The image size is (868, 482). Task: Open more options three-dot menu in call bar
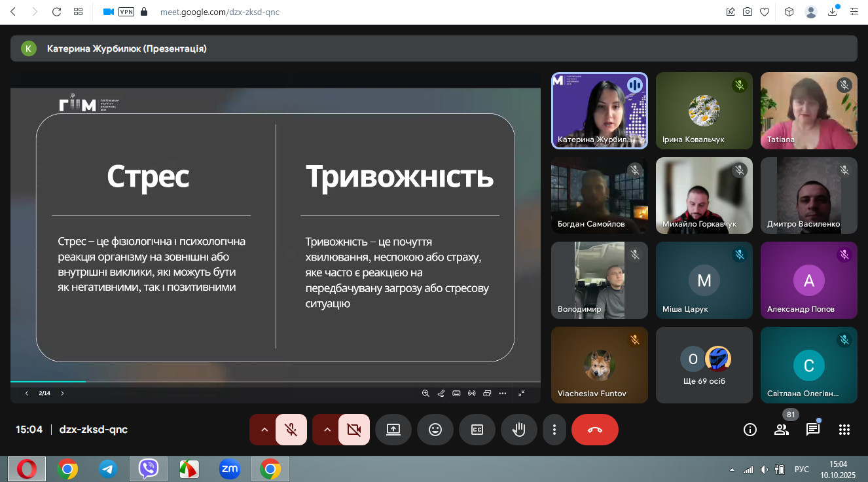554,430
